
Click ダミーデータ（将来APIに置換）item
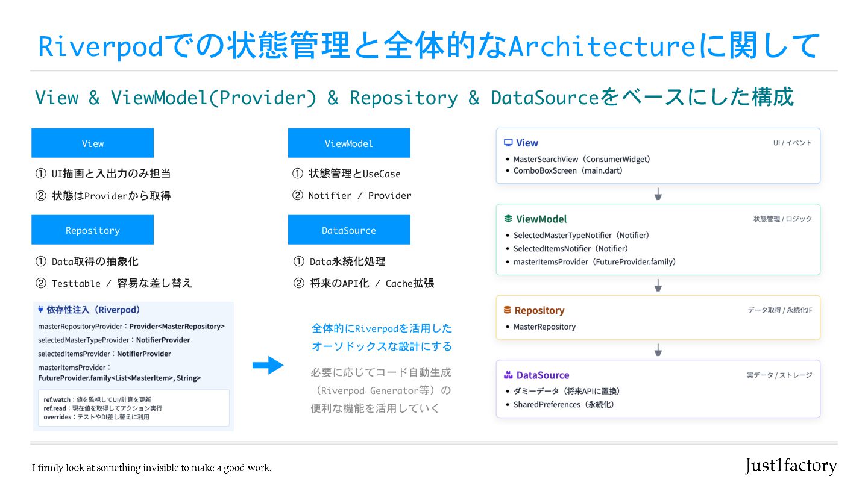(567, 392)
